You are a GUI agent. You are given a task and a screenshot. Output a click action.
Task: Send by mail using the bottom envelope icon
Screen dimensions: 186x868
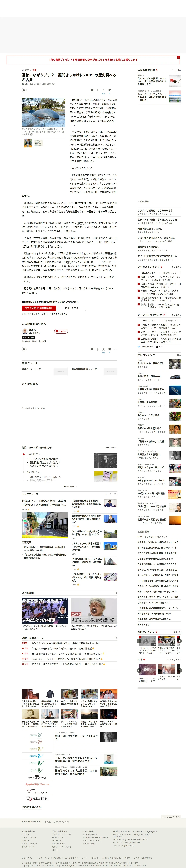[x=92, y=349]
